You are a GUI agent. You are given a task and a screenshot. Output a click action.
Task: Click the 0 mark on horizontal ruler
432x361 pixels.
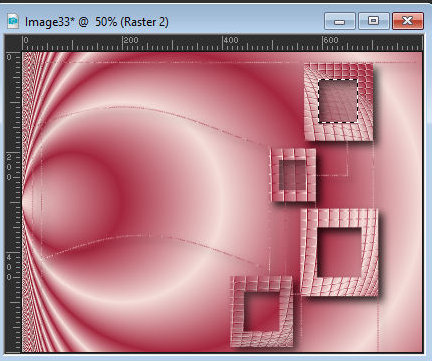pyautogui.click(x=26, y=40)
